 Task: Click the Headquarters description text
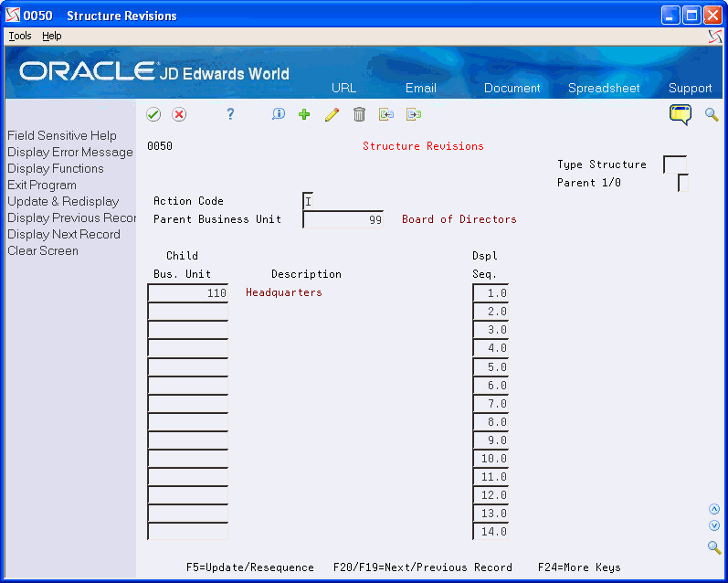284,292
